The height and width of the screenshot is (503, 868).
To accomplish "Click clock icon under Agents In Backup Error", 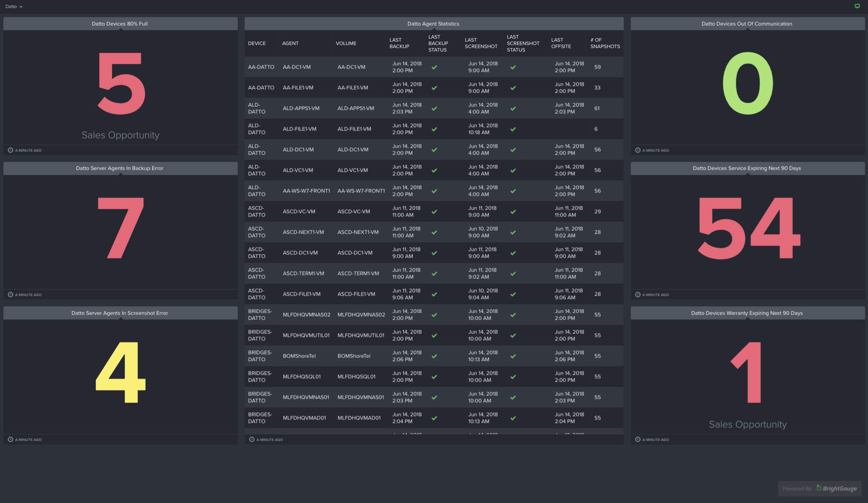I will pyautogui.click(x=10, y=295).
